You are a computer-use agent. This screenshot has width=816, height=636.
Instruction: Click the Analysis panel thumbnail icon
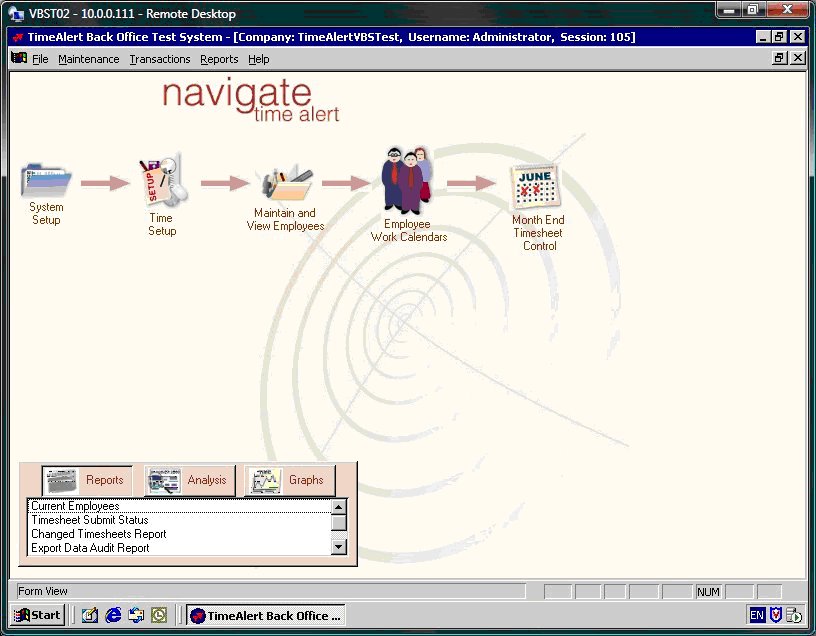tap(164, 481)
